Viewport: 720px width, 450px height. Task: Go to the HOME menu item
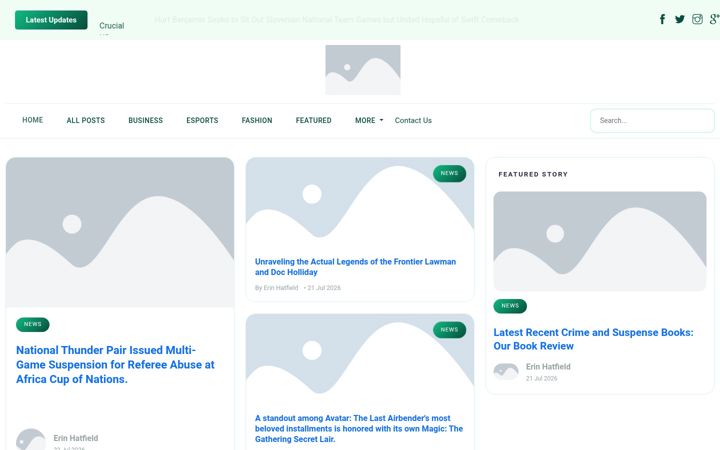[x=33, y=120]
